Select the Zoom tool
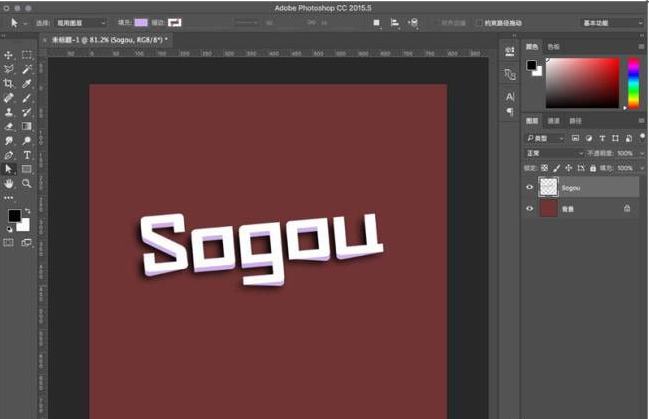 (x=27, y=183)
